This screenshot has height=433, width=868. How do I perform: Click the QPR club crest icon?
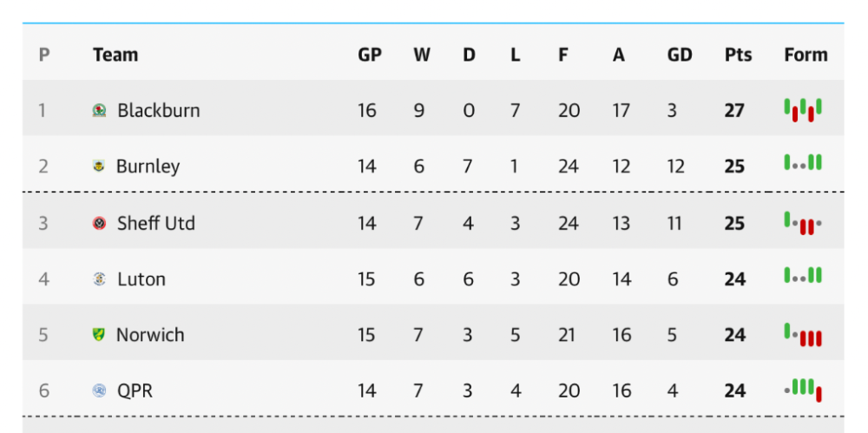(99, 390)
